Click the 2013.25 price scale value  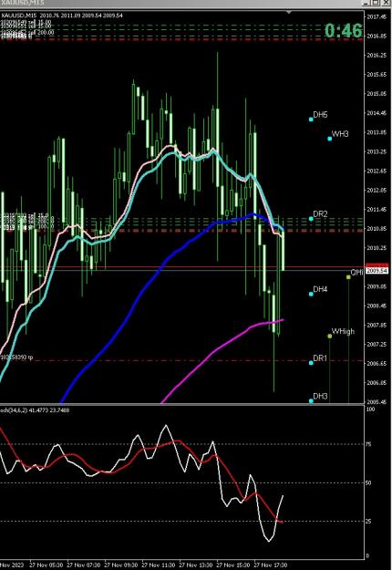coord(377,151)
